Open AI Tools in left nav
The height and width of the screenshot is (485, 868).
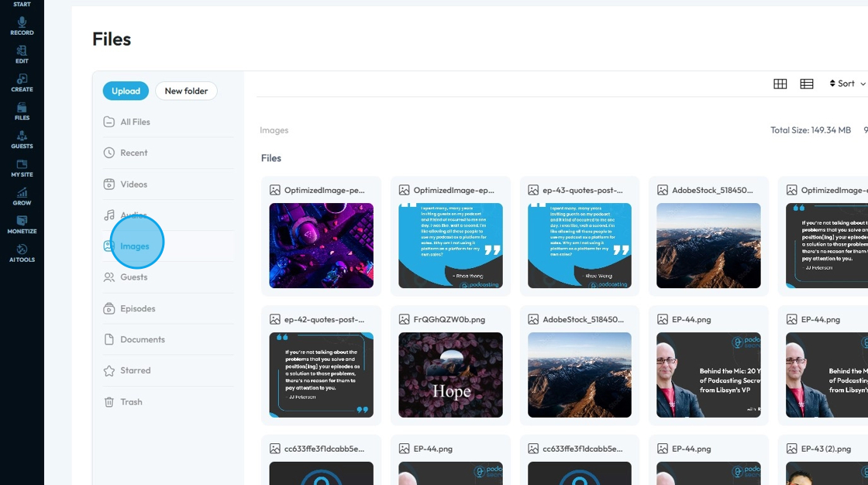point(22,253)
